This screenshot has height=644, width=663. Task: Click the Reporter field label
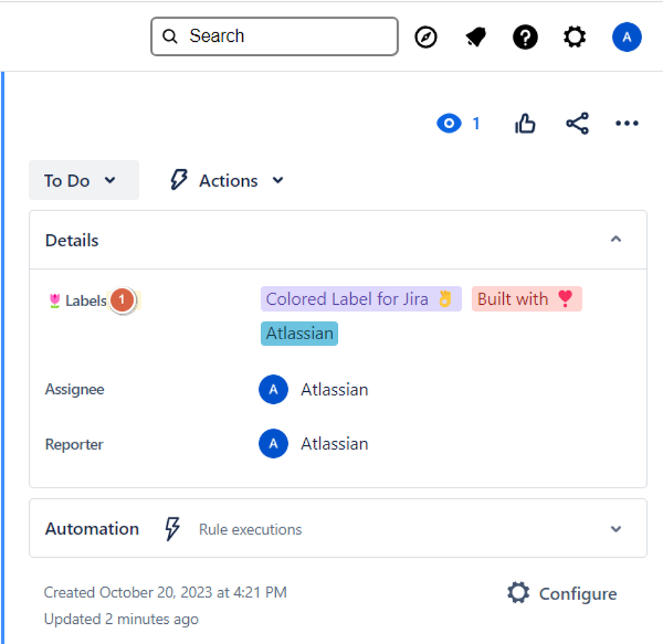74,444
